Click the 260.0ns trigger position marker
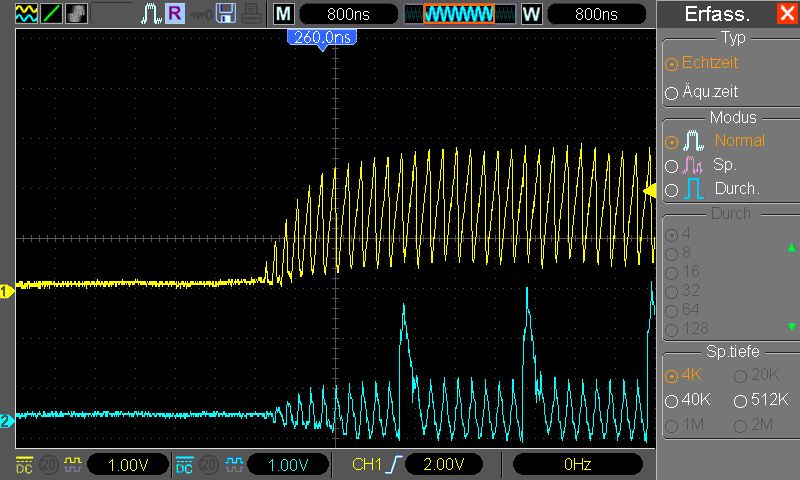Viewport: 800px width, 480px height. pos(322,37)
